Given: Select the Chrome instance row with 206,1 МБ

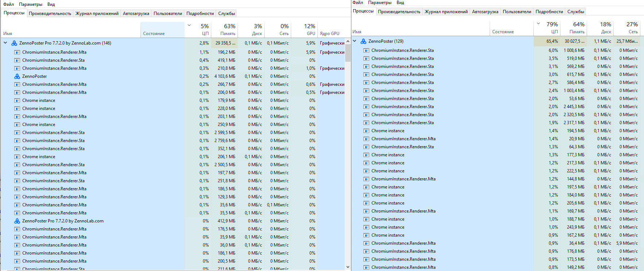Looking at the screenshot, I should click(x=173, y=157).
